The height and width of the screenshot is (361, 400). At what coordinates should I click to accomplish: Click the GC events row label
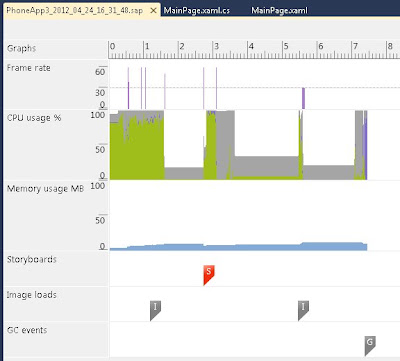click(27, 330)
